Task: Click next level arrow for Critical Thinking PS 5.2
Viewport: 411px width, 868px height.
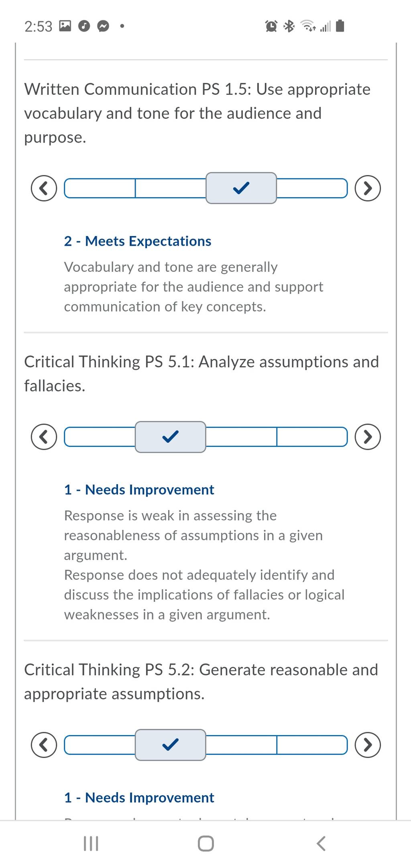Action: tap(368, 745)
